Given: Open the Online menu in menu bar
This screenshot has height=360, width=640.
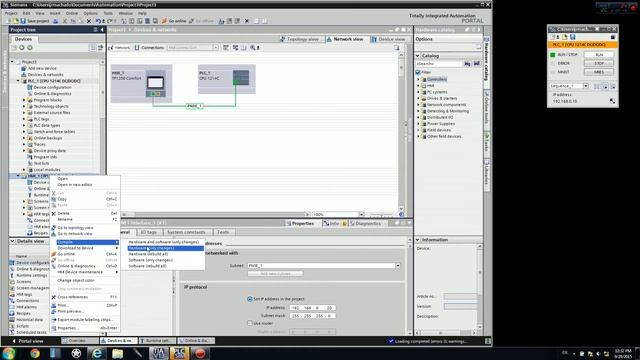Looking at the screenshot, I should (x=72, y=13).
